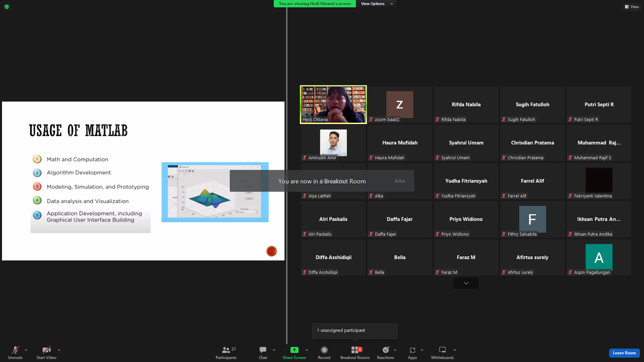Screen dimensions: 644x362
Task: Open Whiteboards
Action: point(442,353)
